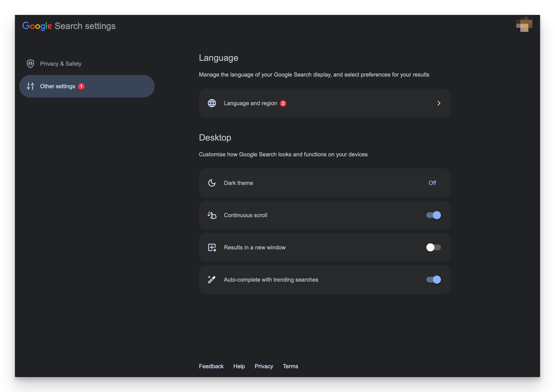Disable Auto-complete with trending searches
555x392 pixels.
tap(433, 280)
